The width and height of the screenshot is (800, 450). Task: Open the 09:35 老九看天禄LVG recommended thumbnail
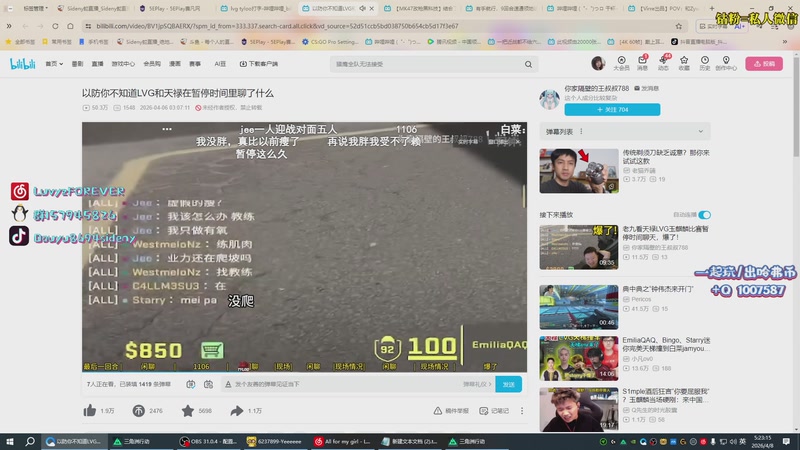click(x=579, y=247)
